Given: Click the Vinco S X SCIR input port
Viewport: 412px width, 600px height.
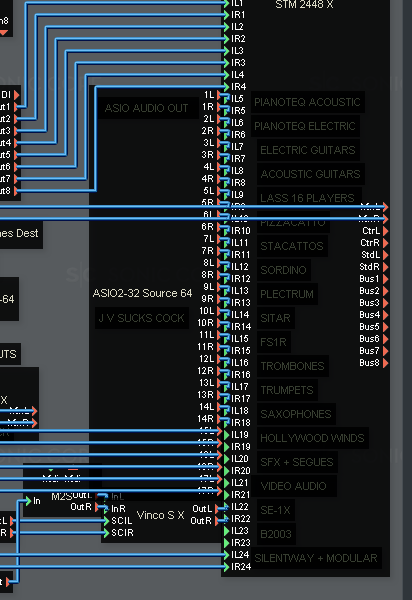Looking at the screenshot, I should (106, 533).
